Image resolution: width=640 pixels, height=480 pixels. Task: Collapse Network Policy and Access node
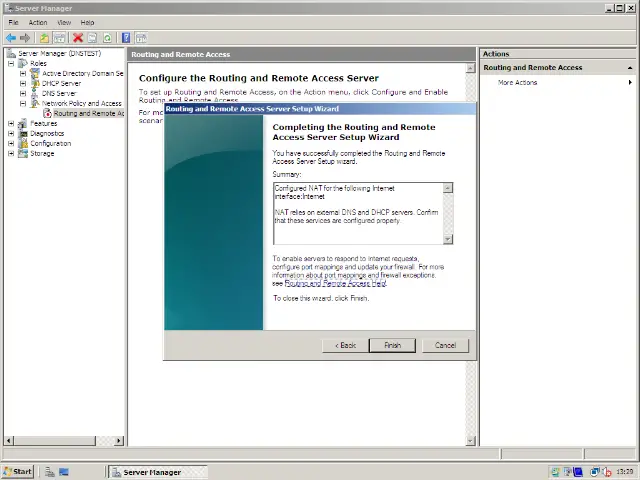coord(23,103)
